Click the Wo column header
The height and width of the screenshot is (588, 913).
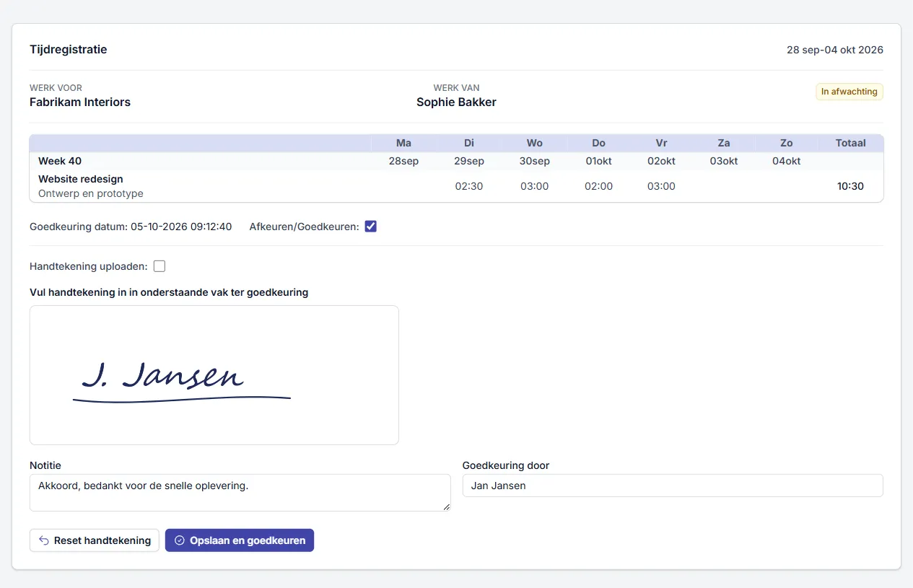point(535,143)
